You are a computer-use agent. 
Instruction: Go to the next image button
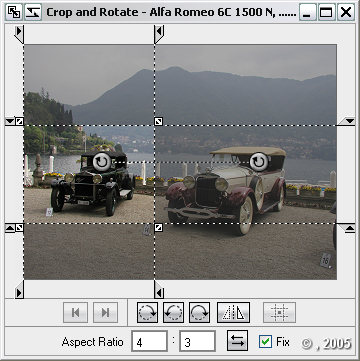pyautogui.click(x=105, y=313)
